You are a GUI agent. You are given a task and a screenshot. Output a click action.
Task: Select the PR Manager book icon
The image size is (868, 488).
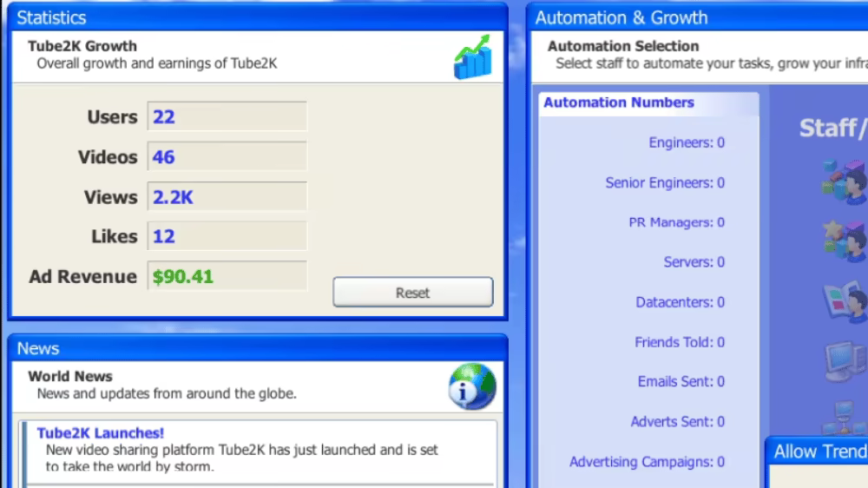pyautogui.click(x=845, y=302)
